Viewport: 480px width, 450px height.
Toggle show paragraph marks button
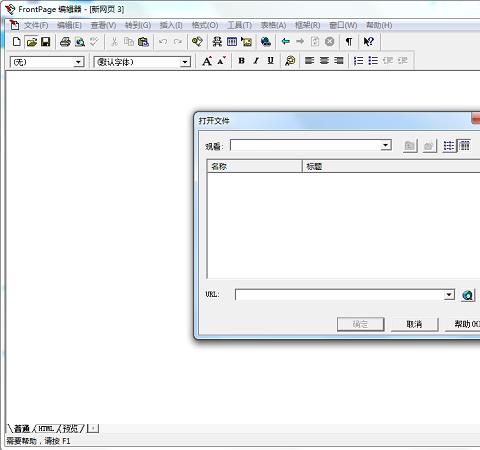349,42
